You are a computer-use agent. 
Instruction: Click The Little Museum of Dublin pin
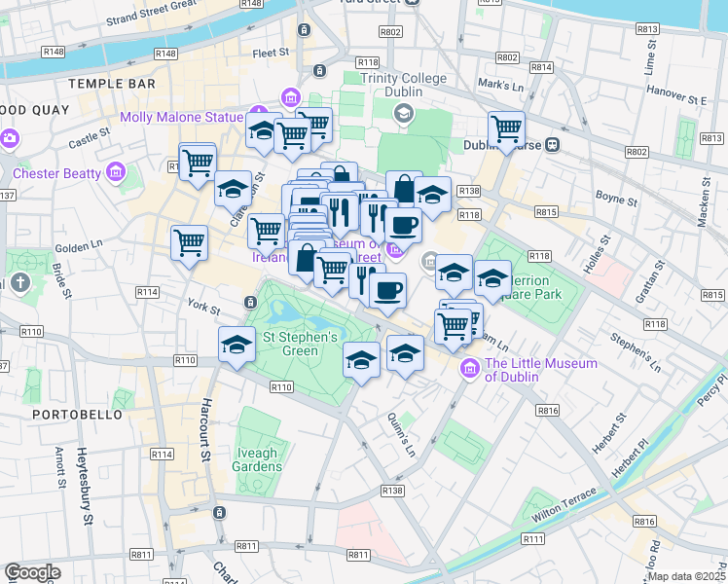click(470, 369)
